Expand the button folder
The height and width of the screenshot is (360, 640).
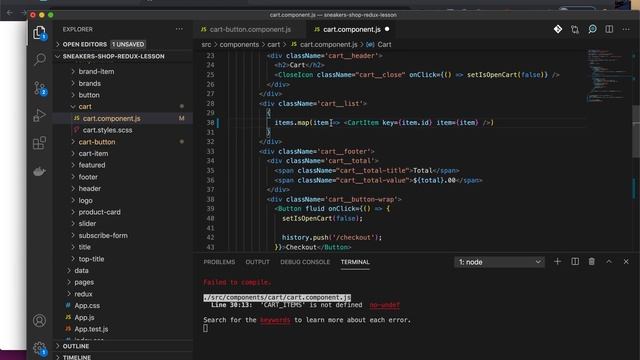pyautogui.click(x=89, y=95)
